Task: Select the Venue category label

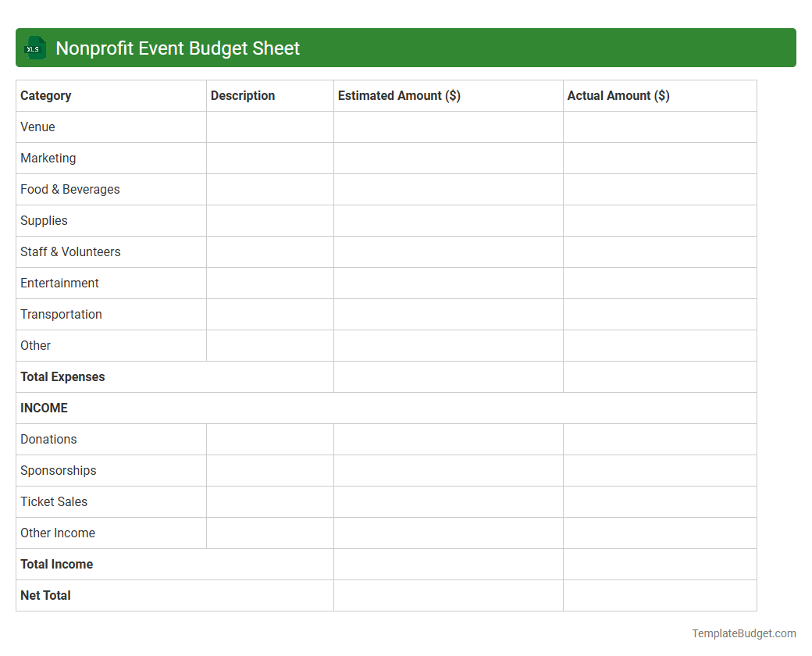Action: 37,127
